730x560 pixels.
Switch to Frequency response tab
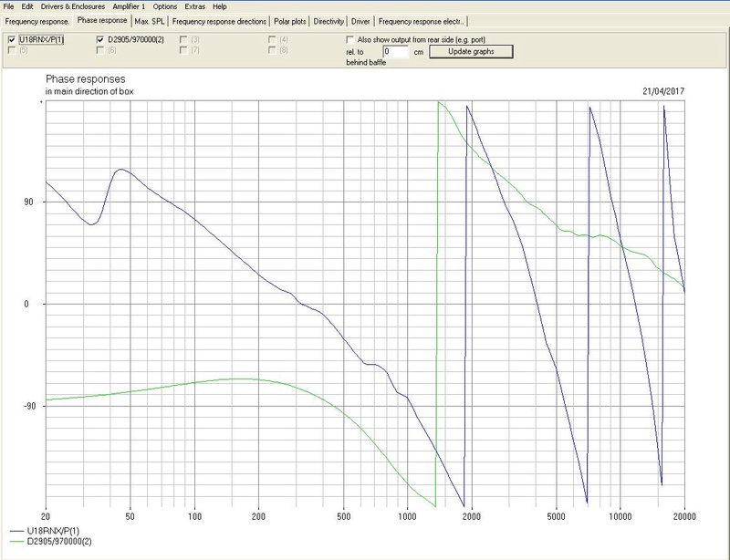37,21
